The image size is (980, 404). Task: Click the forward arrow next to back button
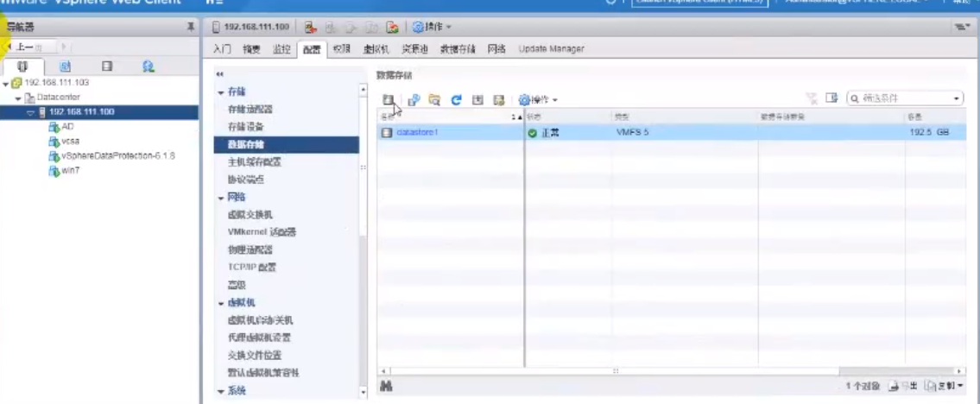pos(65,47)
